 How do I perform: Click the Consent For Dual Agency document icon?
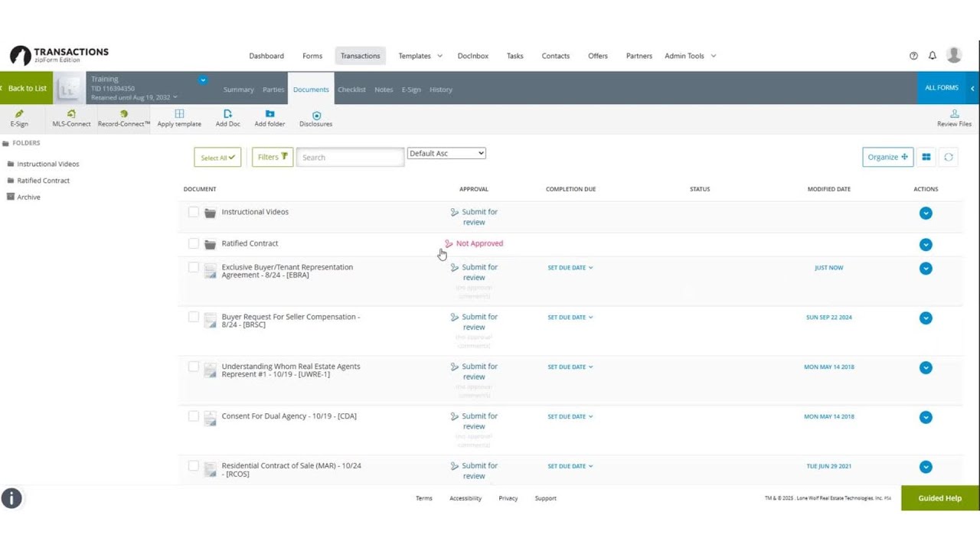pos(210,419)
